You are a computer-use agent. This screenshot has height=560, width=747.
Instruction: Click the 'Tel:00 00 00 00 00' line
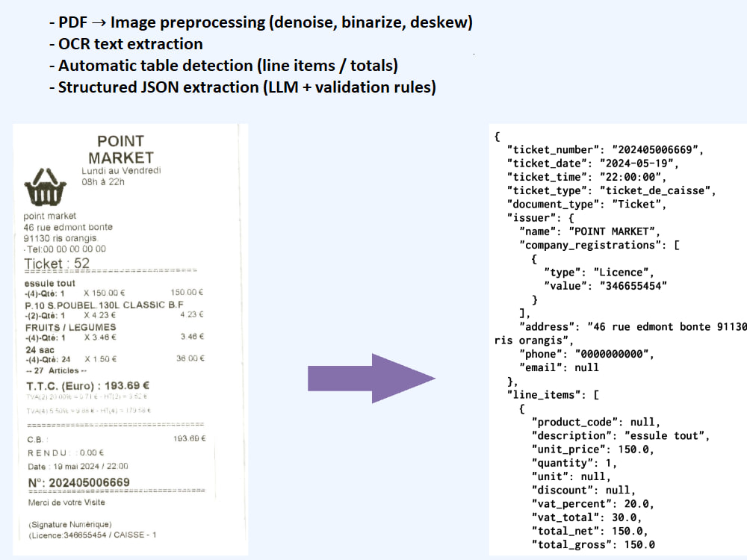coord(66,249)
